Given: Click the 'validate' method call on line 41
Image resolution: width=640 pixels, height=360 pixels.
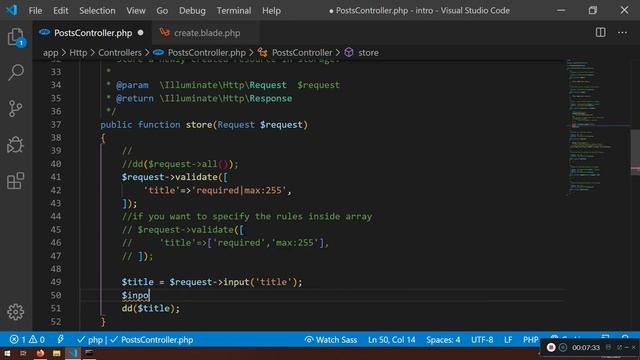Looking at the screenshot, I should tap(196, 177).
